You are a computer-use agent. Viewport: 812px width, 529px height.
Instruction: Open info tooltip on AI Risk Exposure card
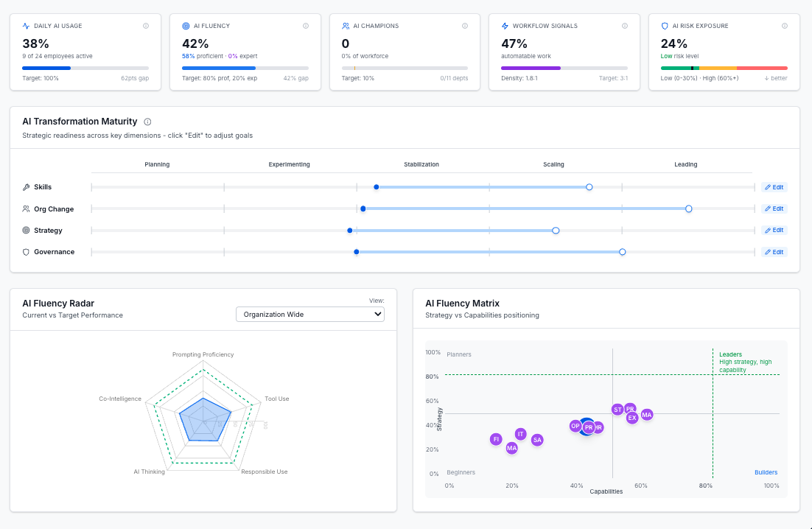785,26
